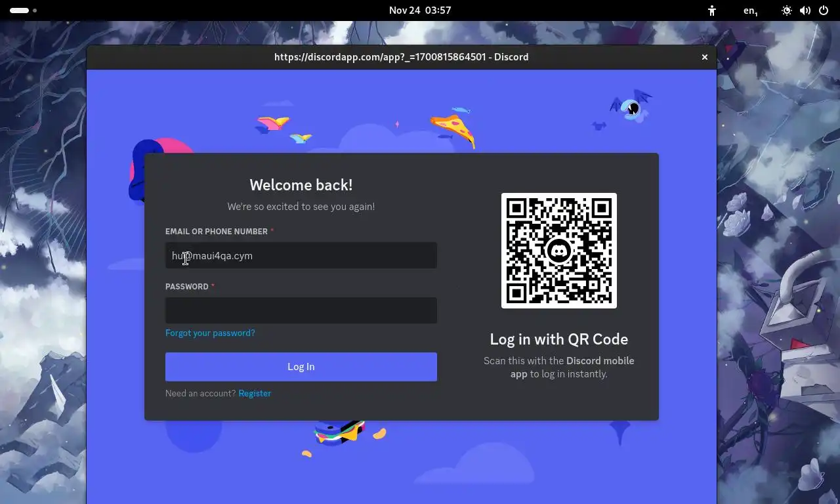
Task: Open the Register link
Action: 255,393
